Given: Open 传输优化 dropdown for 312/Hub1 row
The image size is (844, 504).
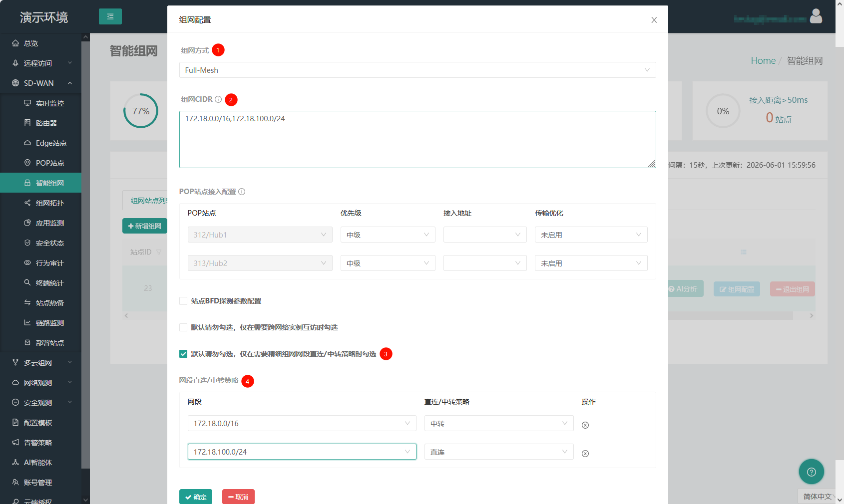Looking at the screenshot, I should point(591,235).
